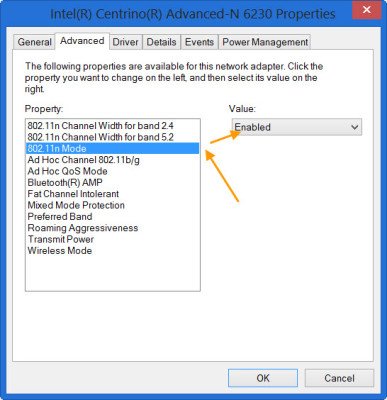Select 802.11n Channel Width for band 5.2
This screenshot has height=400, width=387.
pos(113,137)
